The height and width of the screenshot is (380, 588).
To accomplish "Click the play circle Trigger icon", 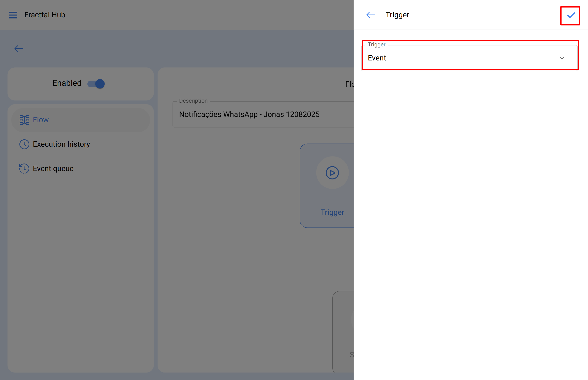I will pos(332,173).
